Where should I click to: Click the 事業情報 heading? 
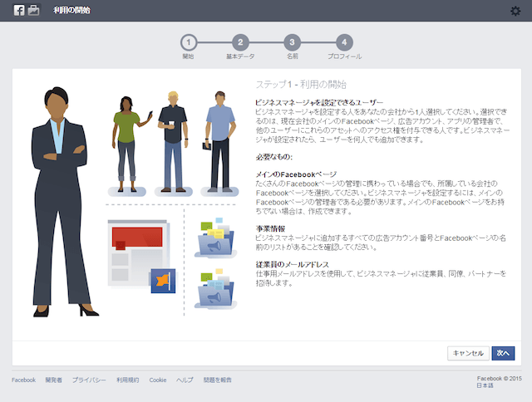point(270,228)
